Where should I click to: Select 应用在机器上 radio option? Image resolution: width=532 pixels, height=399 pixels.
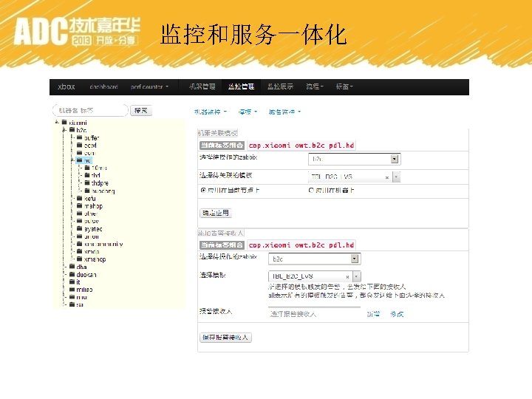coord(311,191)
